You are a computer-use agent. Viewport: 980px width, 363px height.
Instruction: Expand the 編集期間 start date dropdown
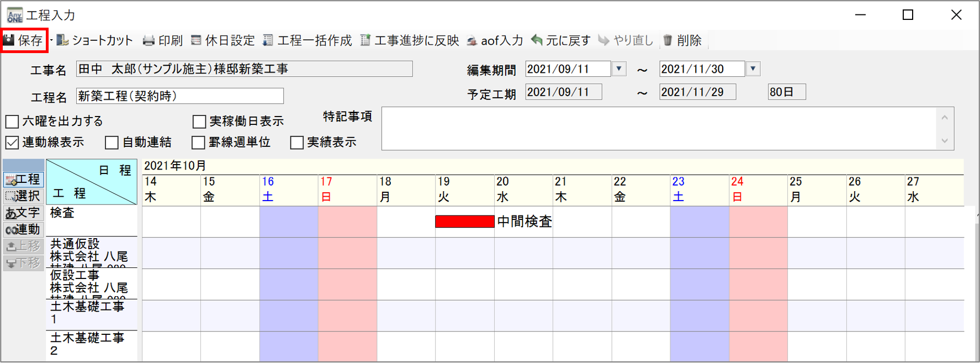point(619,69)
